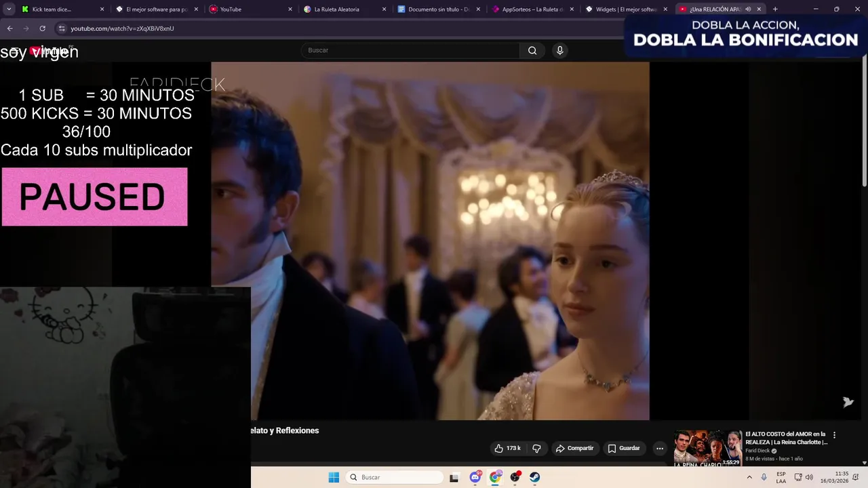Image resolution: width=868 pixels, height=488 pixels.
Task: Open Steam from the taskbar
Action: 534,477
